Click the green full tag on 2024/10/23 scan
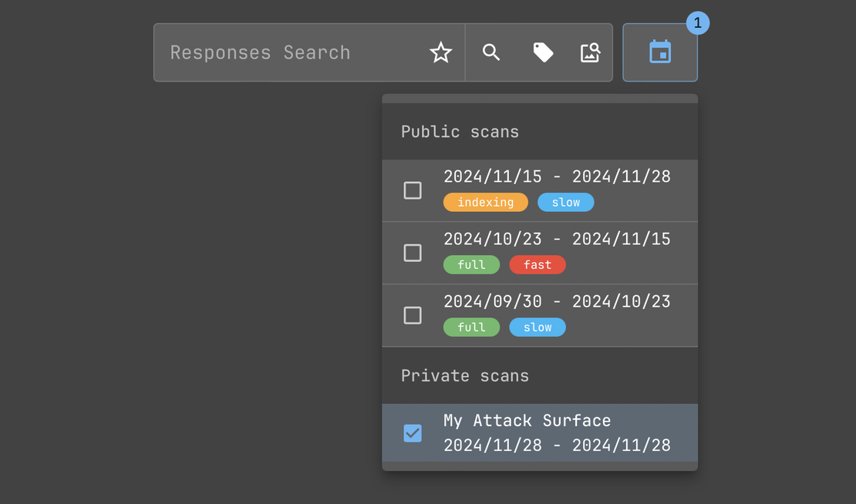856x504 pixels. [x=471, y=265]
